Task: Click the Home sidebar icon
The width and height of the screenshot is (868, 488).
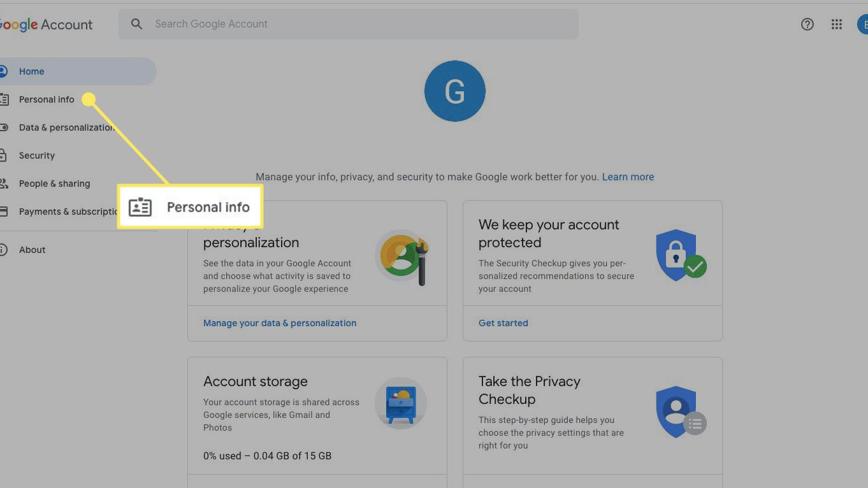Action: click(x=3, y=71)
